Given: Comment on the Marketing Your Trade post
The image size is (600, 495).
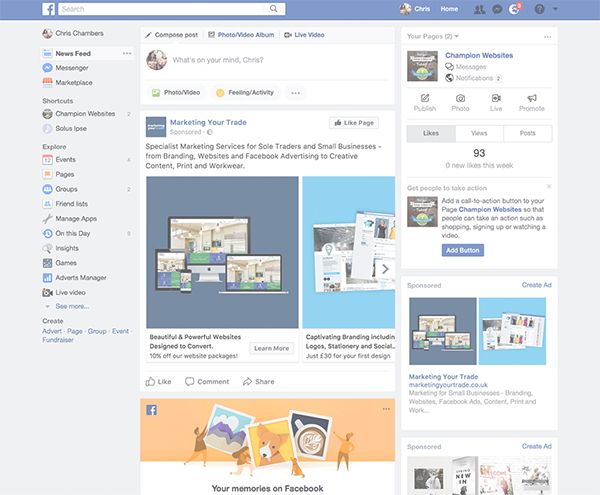Looking at the screenshot, I should [207, 381].
